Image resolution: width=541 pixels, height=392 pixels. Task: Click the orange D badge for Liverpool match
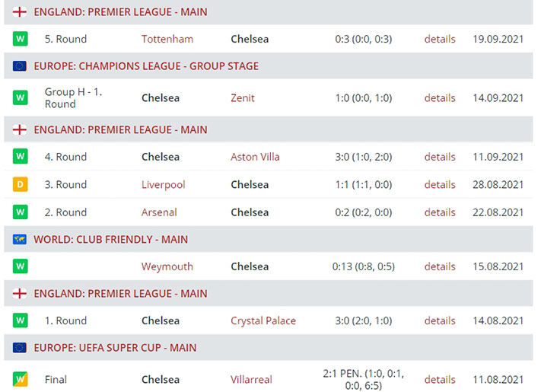coord(20,184)
